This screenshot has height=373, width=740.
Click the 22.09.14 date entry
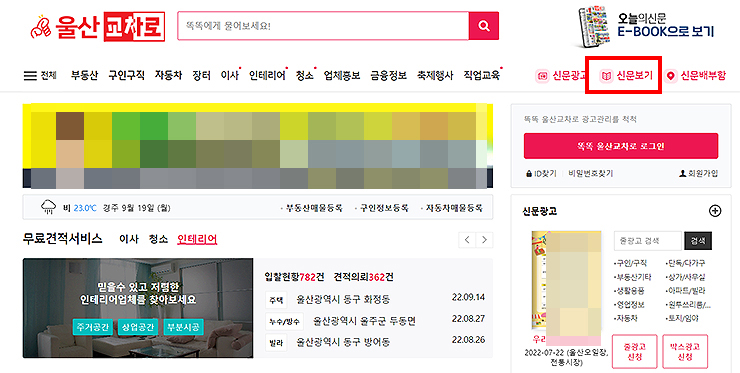pyautogui.click(x=468, y=297)
